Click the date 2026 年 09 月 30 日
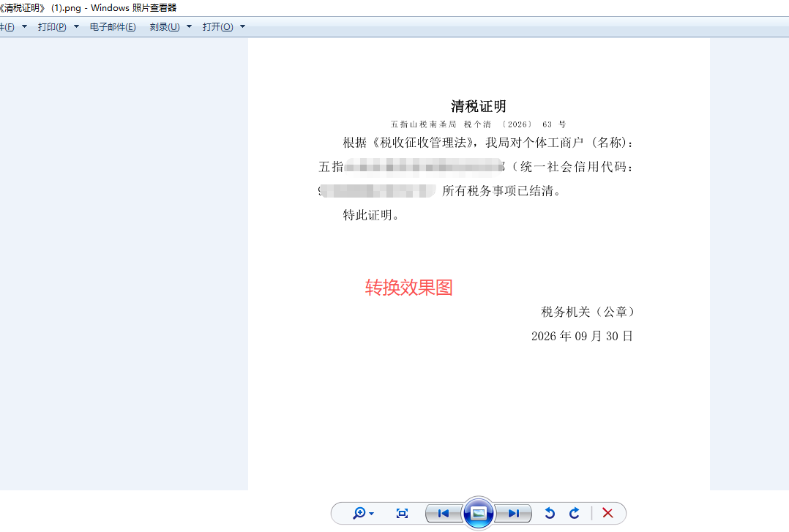This screenshot has width=789, height=532. click(582, 336)
